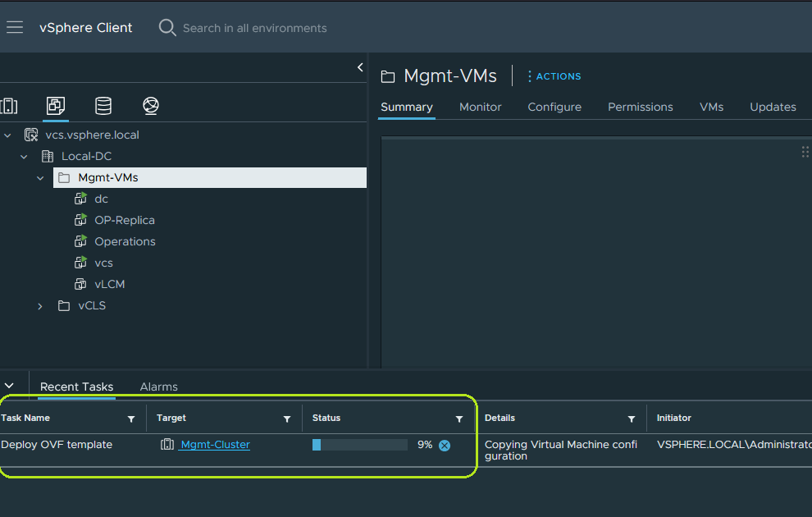Click the Task Name column header

25,418
